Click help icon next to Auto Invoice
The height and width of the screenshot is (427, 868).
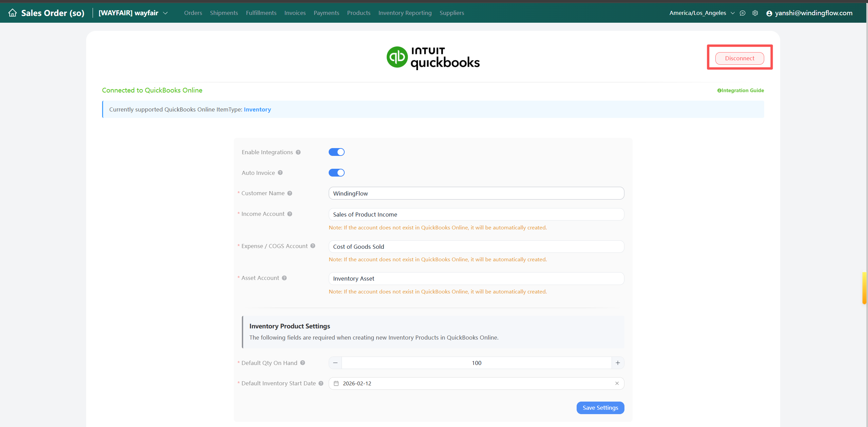[x=280, y=172]
